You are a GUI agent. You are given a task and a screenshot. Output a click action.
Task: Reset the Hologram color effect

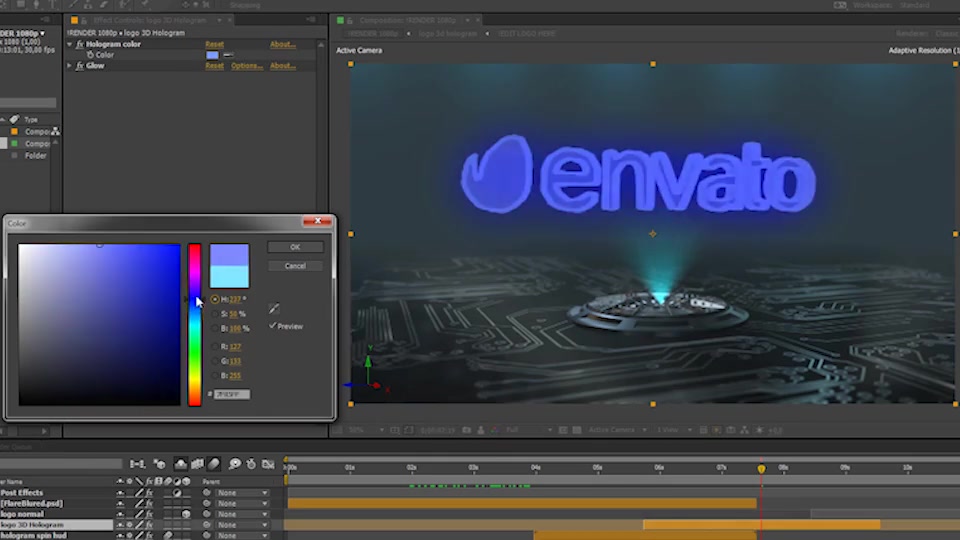point(214,44)
